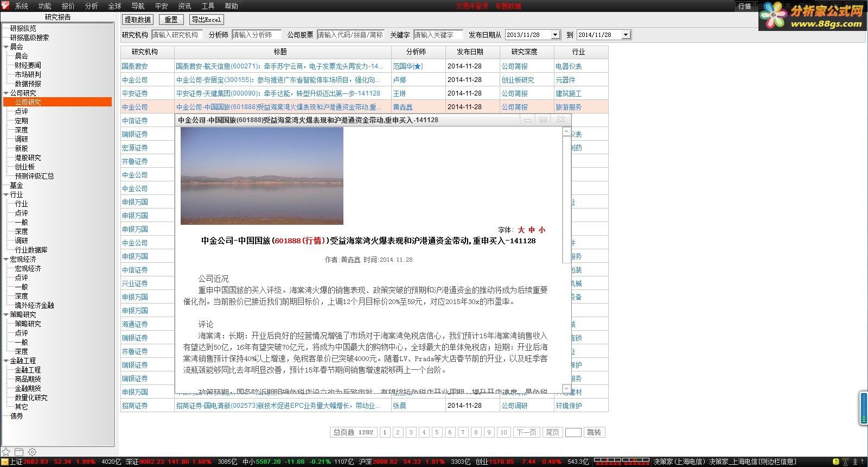Collapse the 行业 parent tree node
The image size is (868, 467).
tap(6, 194)
